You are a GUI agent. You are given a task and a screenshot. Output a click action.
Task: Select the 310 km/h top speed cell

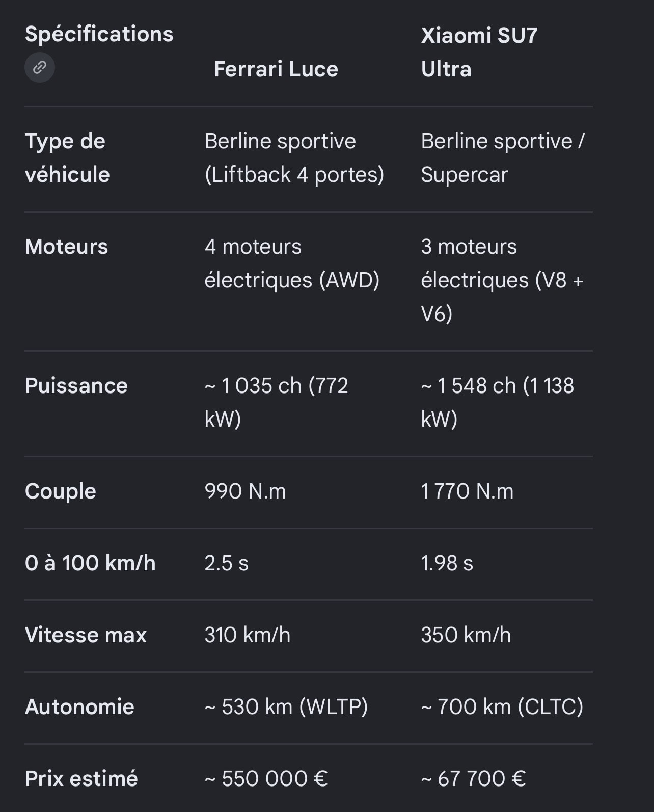(x=248, y=635)
